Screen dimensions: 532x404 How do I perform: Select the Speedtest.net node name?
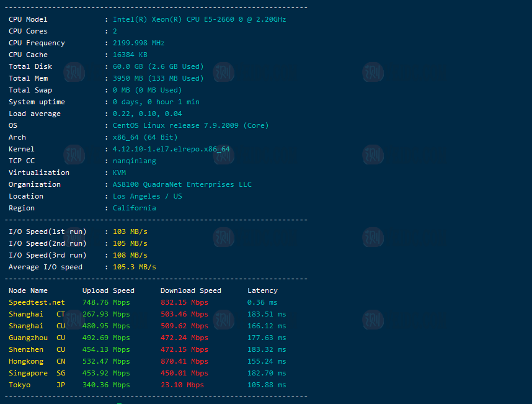click(x=37, y=302)
